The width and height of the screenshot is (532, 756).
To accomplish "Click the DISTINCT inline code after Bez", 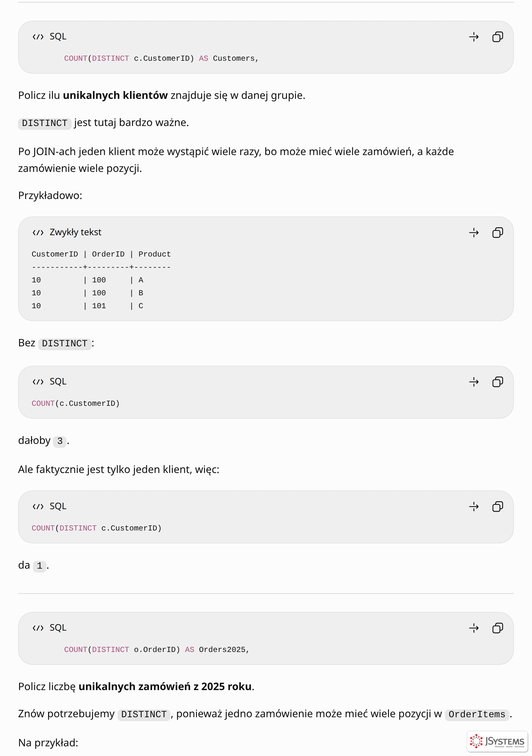I will [65, 343].
